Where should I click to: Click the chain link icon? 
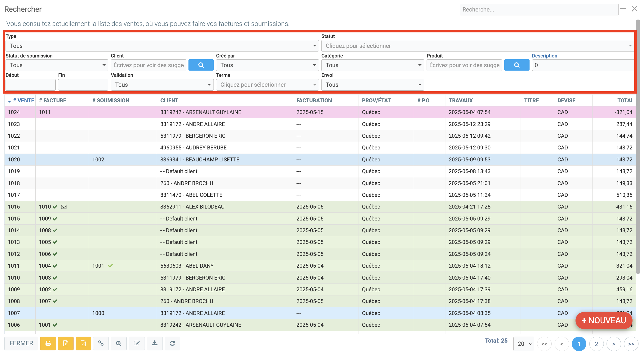tap(101, 343)
